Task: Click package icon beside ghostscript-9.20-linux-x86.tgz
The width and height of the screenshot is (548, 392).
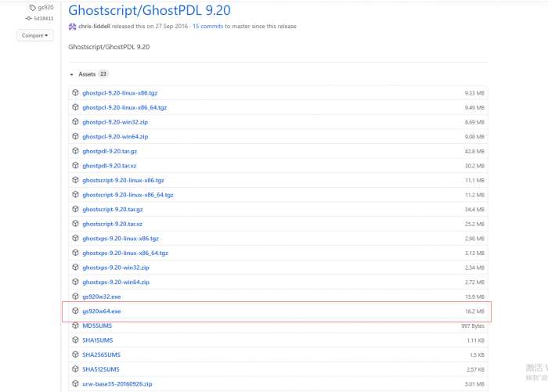Action: point(75,180)
